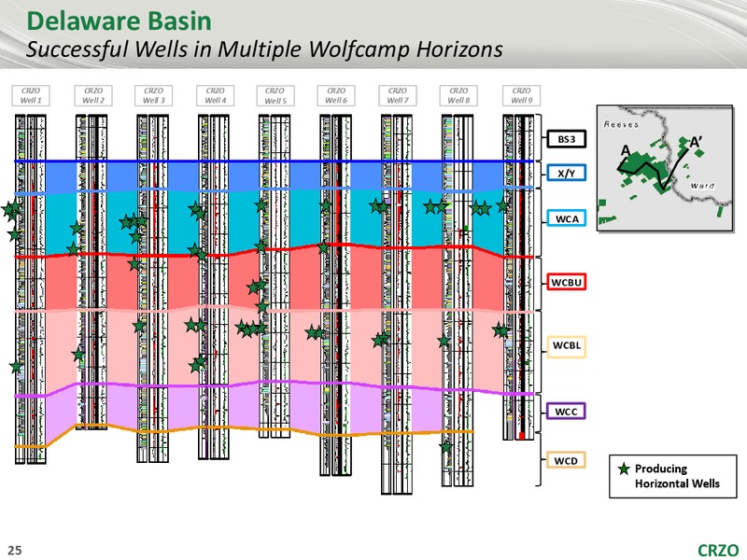Select the BS3 horizon label box
The height and width of the screenshot is (560, 747).
(566, 139)
